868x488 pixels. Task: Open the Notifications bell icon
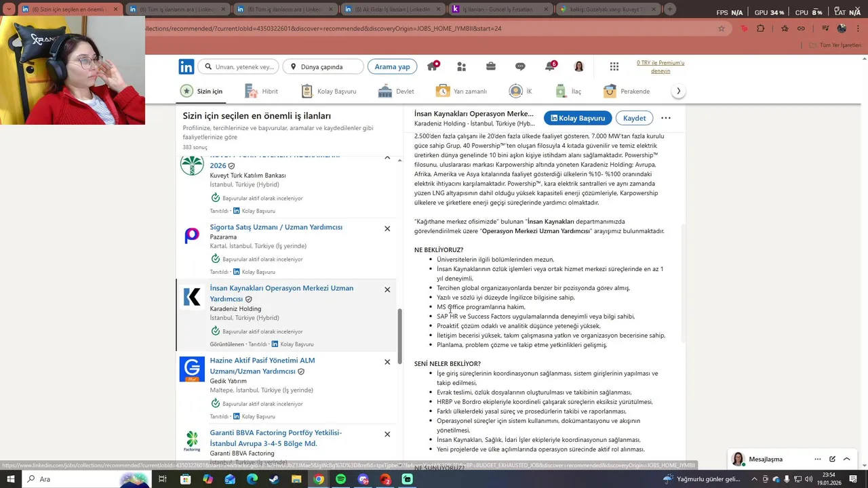point(550,66)
